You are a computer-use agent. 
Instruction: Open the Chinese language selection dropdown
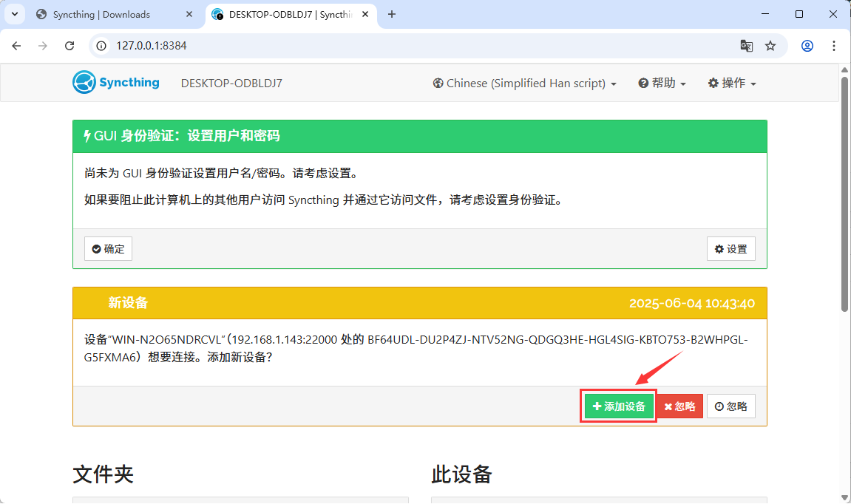click(x=525, y=83)
